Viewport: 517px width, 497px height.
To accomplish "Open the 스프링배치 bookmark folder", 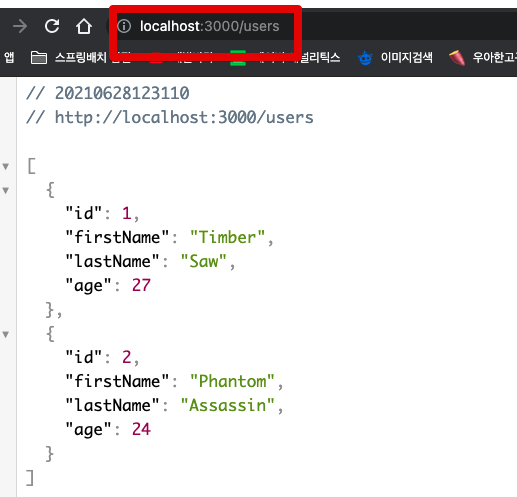I will pyautogui.click(x=80, y=57).
